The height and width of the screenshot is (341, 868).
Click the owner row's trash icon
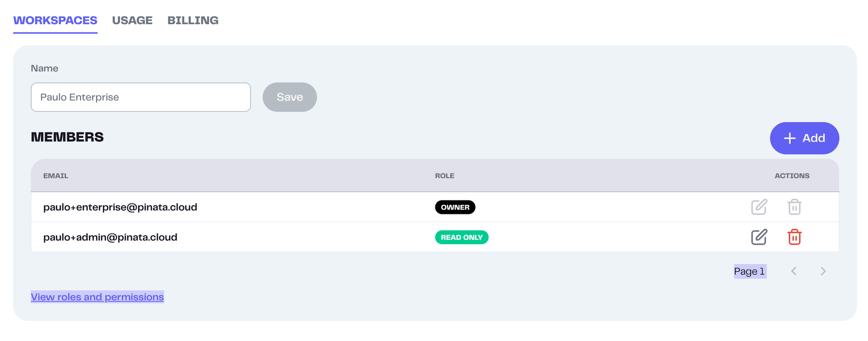(794, 207)
